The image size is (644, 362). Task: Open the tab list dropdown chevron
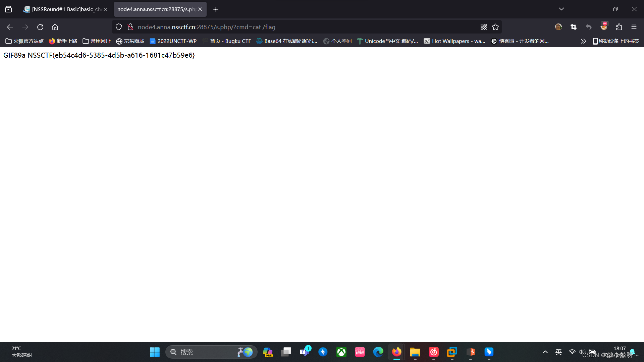561,9
